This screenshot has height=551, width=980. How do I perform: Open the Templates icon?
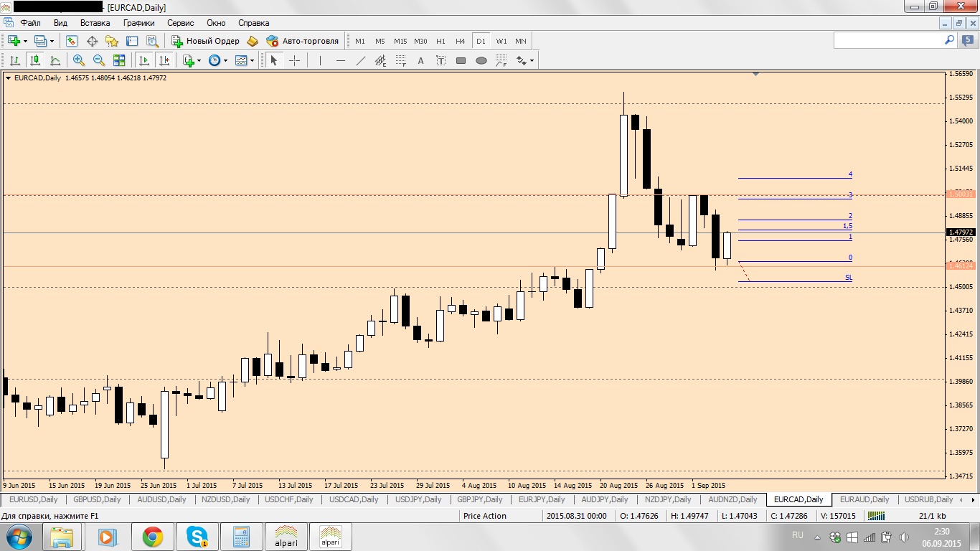point(240,61)
